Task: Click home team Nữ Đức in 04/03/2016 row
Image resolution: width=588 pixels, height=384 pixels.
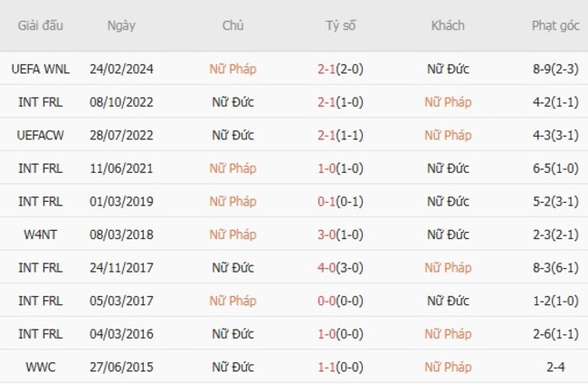Action: click(232, 334)
